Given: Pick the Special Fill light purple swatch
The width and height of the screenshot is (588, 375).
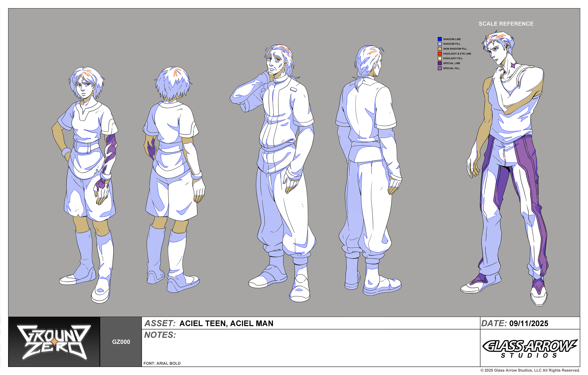Looking at the screenshot, I should [x=439, y=68].
